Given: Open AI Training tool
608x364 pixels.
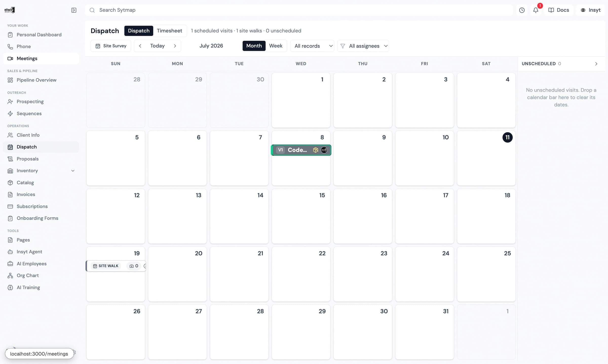Looking at the screenshot, I should [x=41, y=288].
